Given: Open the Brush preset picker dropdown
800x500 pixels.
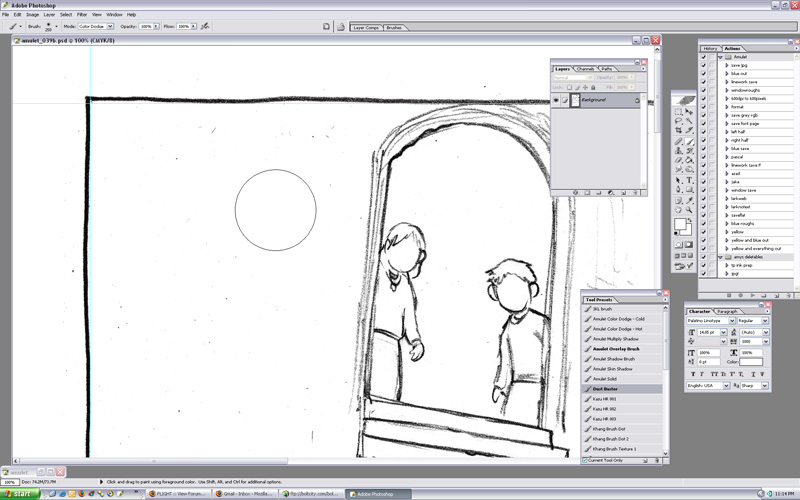Looking at the screenshot, I should pyautogui.click(x=56, y=27).
